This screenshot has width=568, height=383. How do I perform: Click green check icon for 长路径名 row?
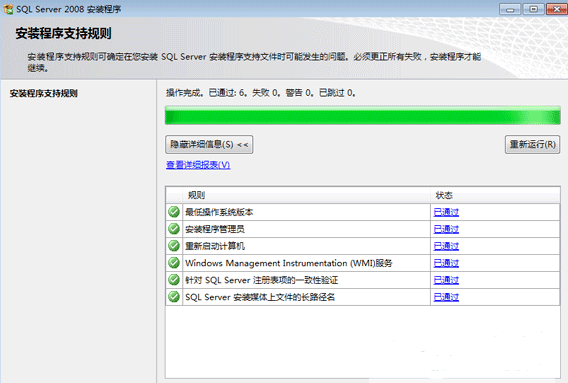coord(174,297)
